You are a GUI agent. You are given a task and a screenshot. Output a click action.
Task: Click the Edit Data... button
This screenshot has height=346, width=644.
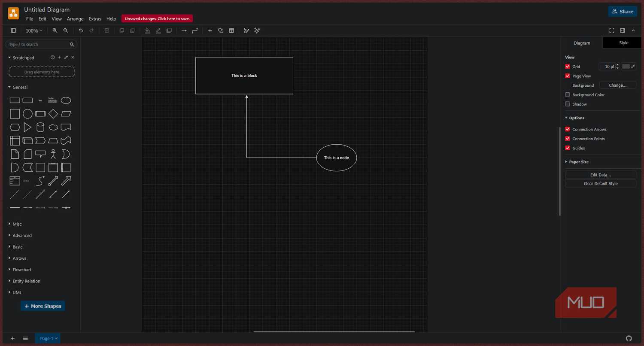(x=600, y=175)
